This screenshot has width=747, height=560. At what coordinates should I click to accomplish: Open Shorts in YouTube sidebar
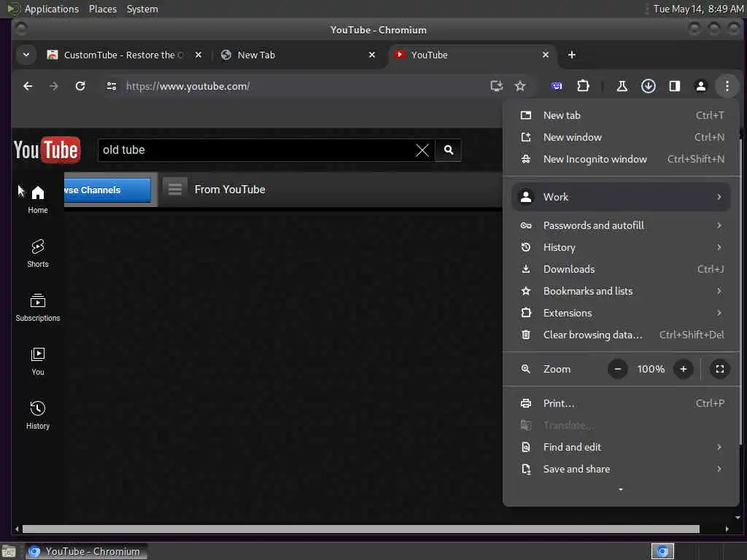coord(38,253)
